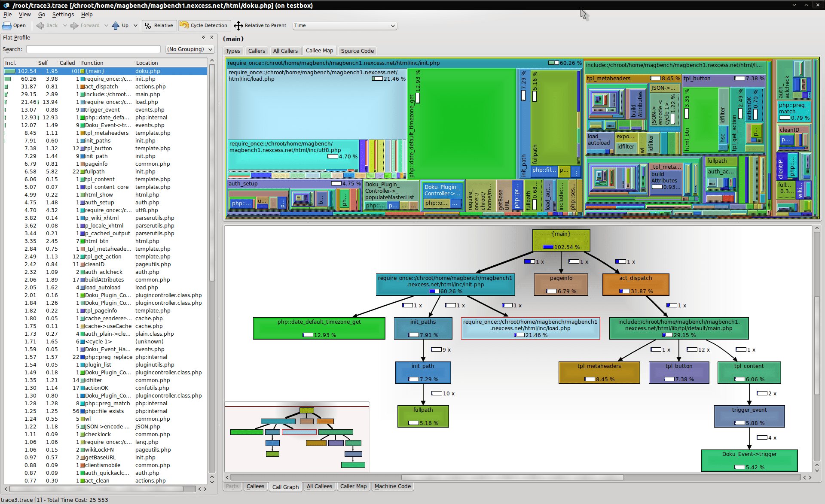Click green php::date_default_timezone_get graph node
This screenshot has height=504, width=825.
coord(319,328)
